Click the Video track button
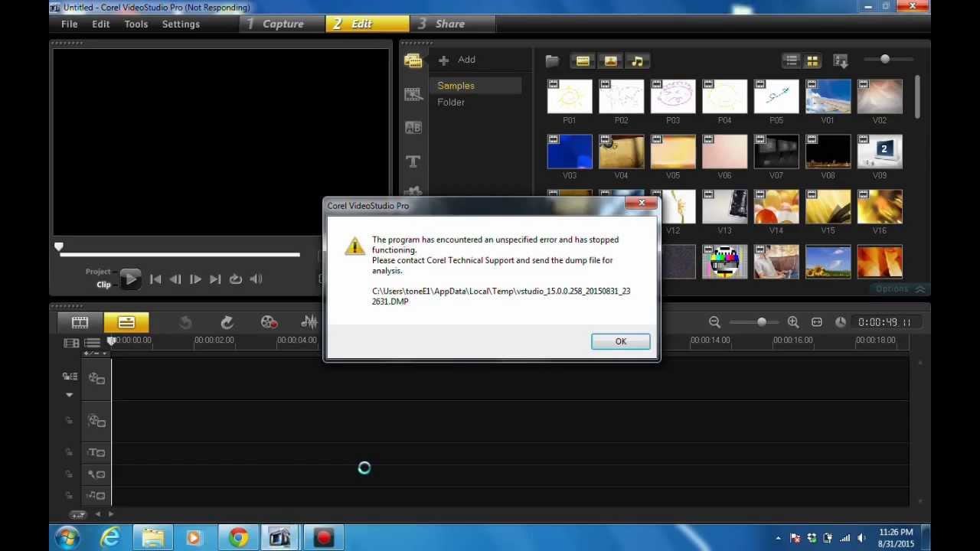The height and width of the screenshot is (551, 980). coord(96,378)
